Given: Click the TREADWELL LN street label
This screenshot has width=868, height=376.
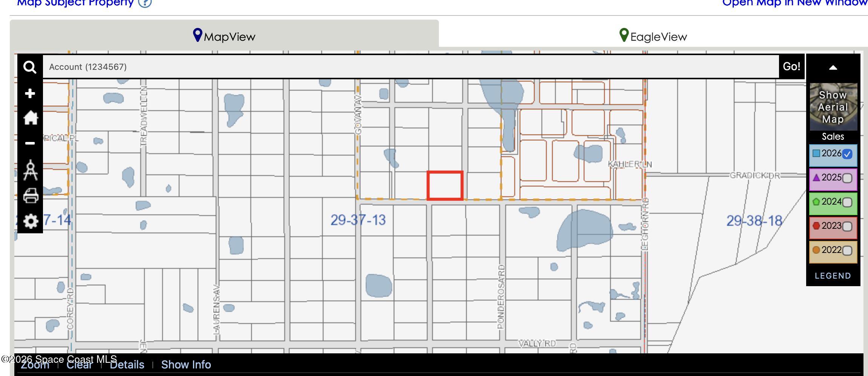Looking at the screenshot, I should click(144, 116).
